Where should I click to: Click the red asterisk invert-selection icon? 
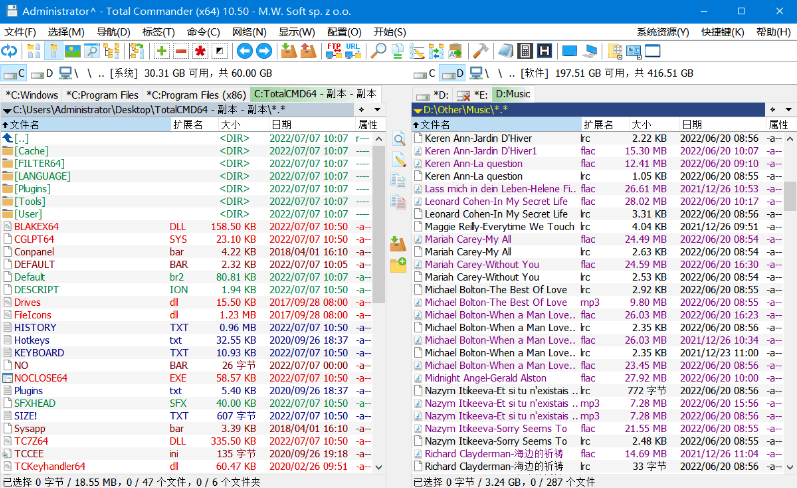coord(200,51)
